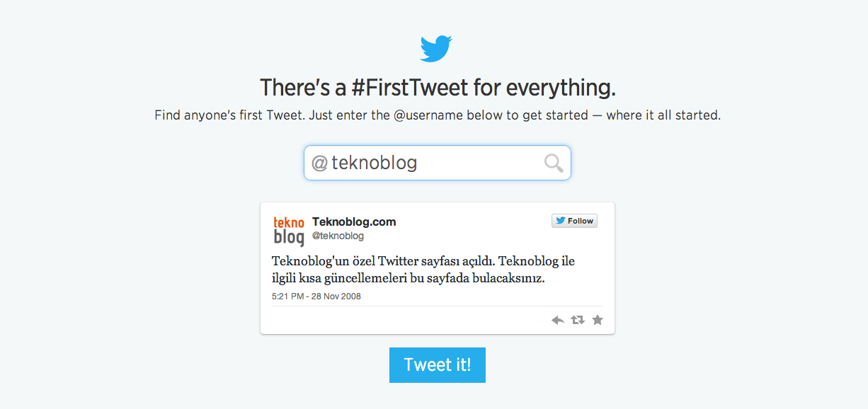Click the divider line below the timestamp
This screenshot has height=409, width=868.
tap(437, 306)
